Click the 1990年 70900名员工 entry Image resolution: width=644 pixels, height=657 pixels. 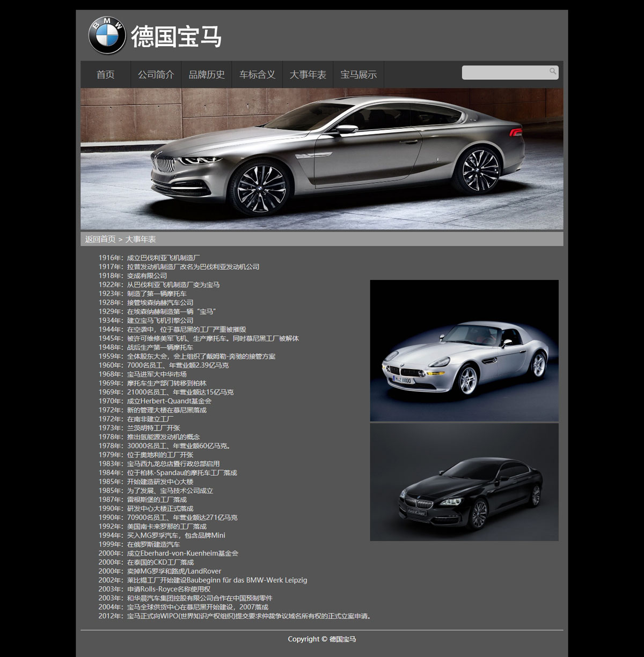pos(168,518)
